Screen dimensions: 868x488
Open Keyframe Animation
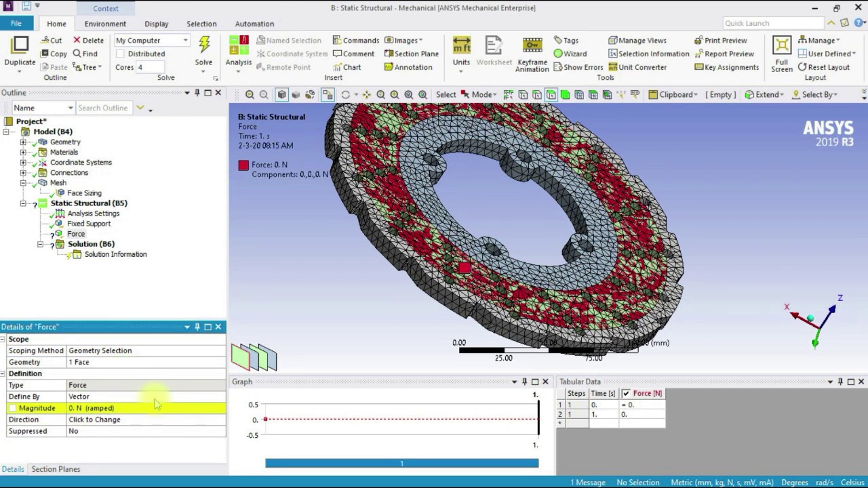pyautogui.click(x=532, y=54)
